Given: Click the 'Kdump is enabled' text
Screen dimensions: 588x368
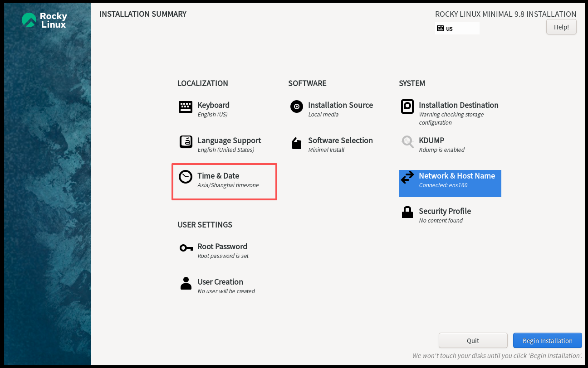Looking at the screenshot, I should 441,150.
